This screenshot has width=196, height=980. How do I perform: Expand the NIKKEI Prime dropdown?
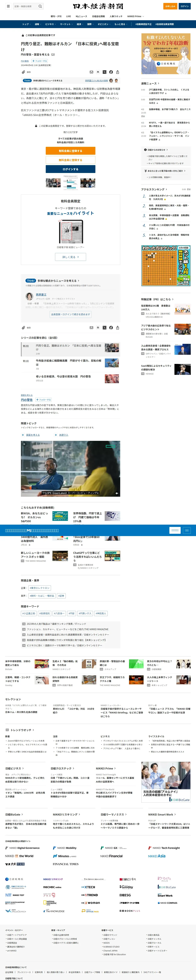136,16
